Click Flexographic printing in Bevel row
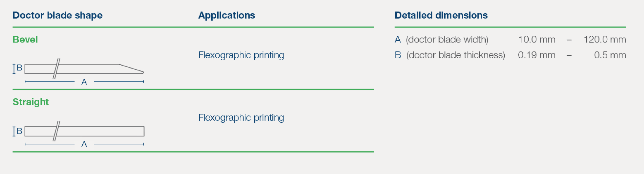Screen dimensions: 644x174 point(241,55)
